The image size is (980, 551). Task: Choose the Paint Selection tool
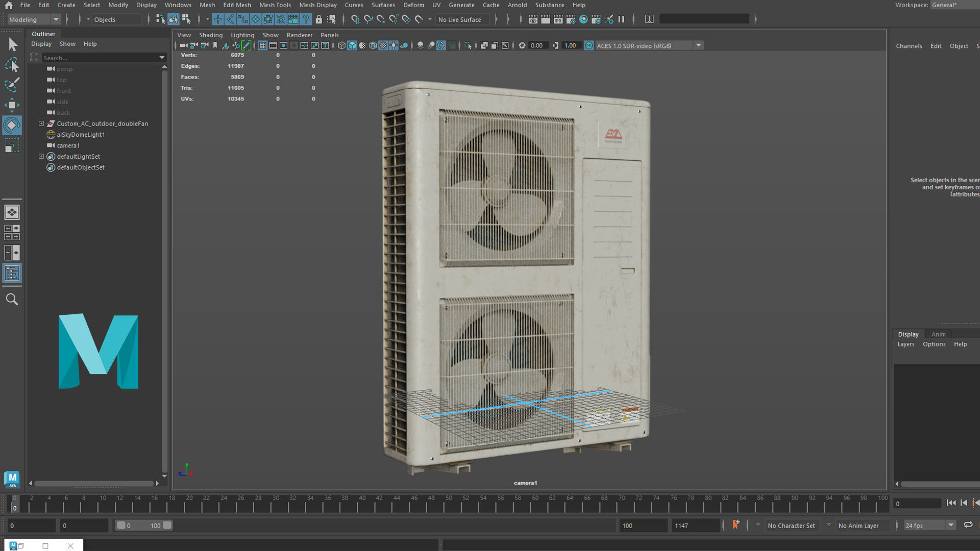pos(12,85)
